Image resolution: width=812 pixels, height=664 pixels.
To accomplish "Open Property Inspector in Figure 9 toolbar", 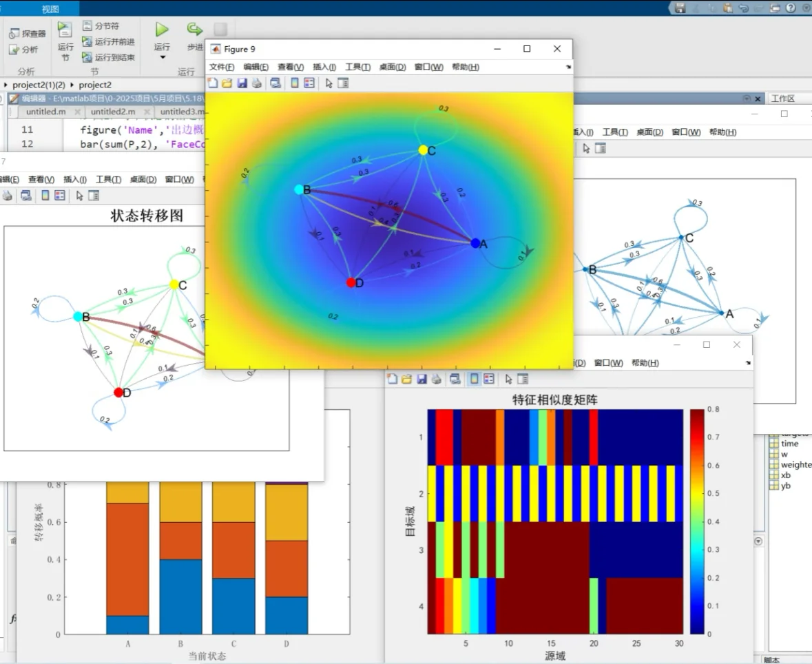I will [343, 83].
